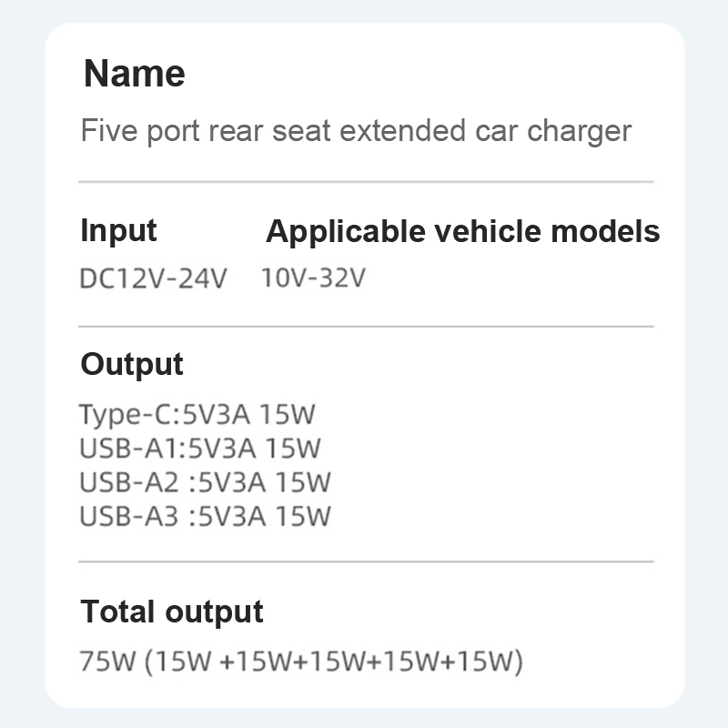Image resolution: width=728 pixels, height=728 pixels.
Task: Click the Output heading
Action: tap(132, 364)
